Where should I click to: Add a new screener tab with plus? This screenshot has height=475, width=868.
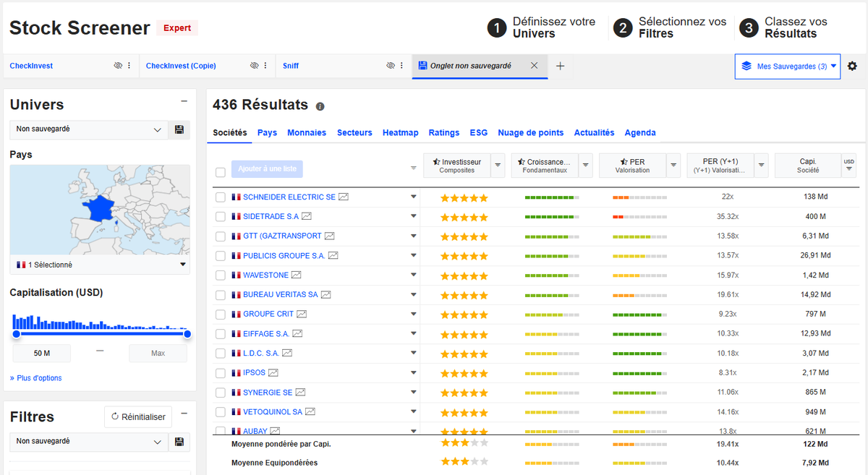560,66
